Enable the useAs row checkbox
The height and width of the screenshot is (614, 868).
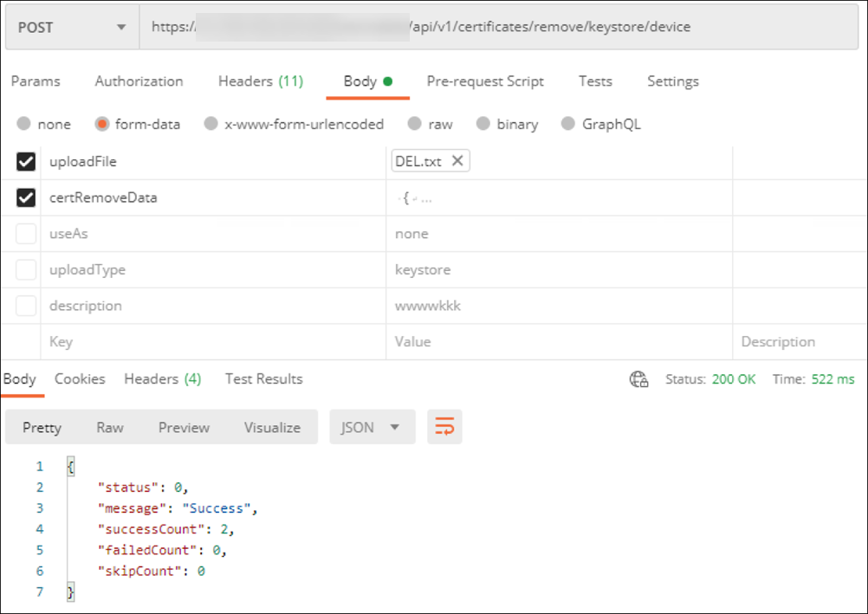(x=26, y=234)
